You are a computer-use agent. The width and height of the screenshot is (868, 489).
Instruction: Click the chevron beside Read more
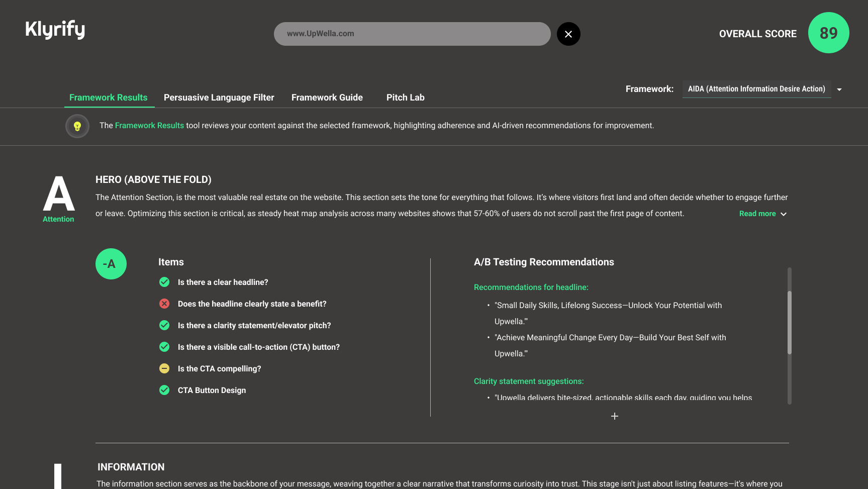783,214
